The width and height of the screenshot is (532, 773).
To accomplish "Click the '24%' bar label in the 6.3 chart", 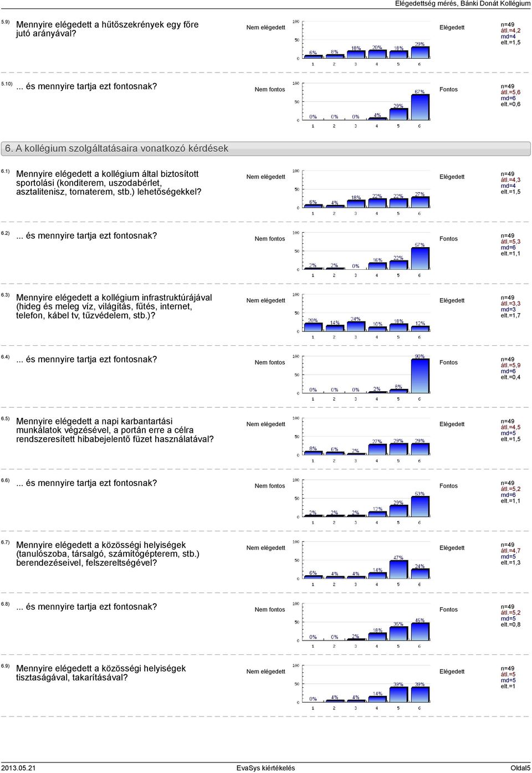I will coord(355,319).
